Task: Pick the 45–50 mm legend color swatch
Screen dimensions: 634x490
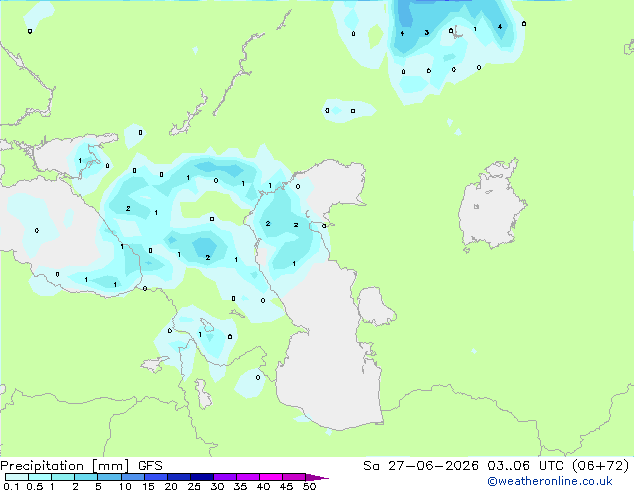Action: (x=294, y=477)
